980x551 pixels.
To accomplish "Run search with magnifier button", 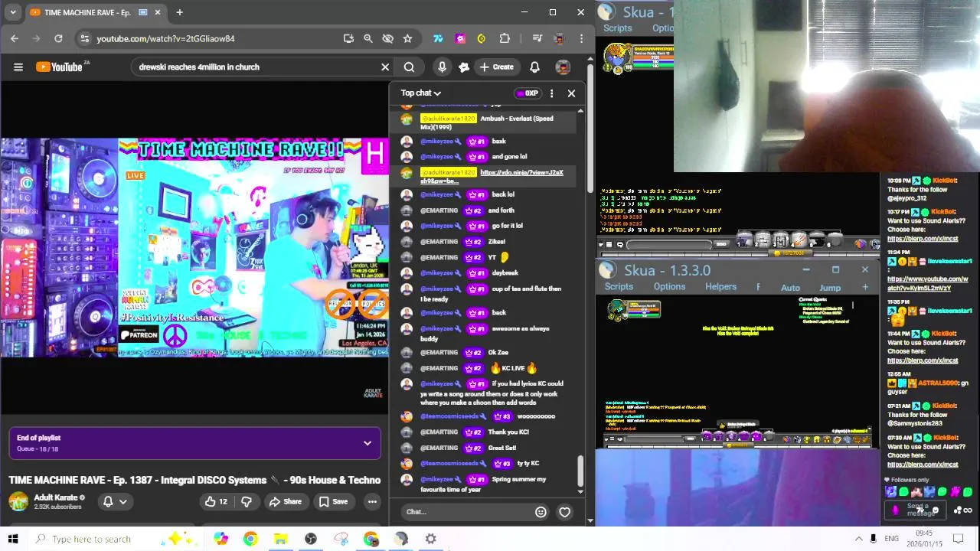I will click(x=409, y=67).
